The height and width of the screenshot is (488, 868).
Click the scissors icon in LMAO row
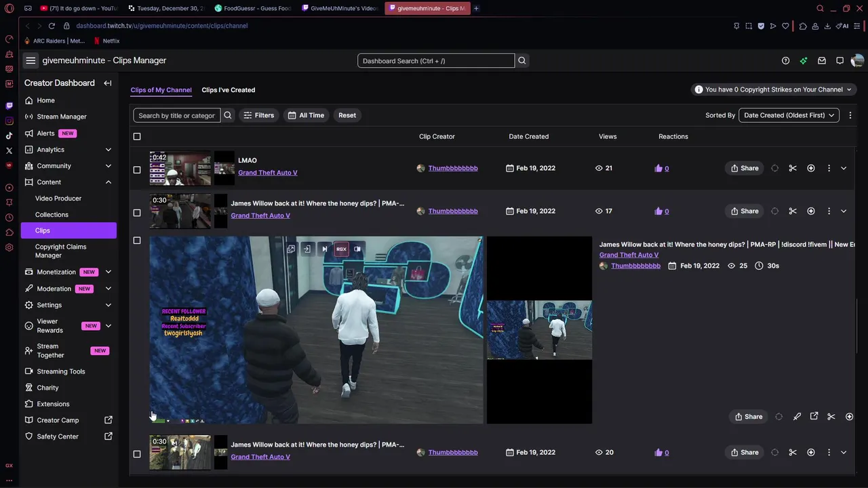tap(793, 168)
